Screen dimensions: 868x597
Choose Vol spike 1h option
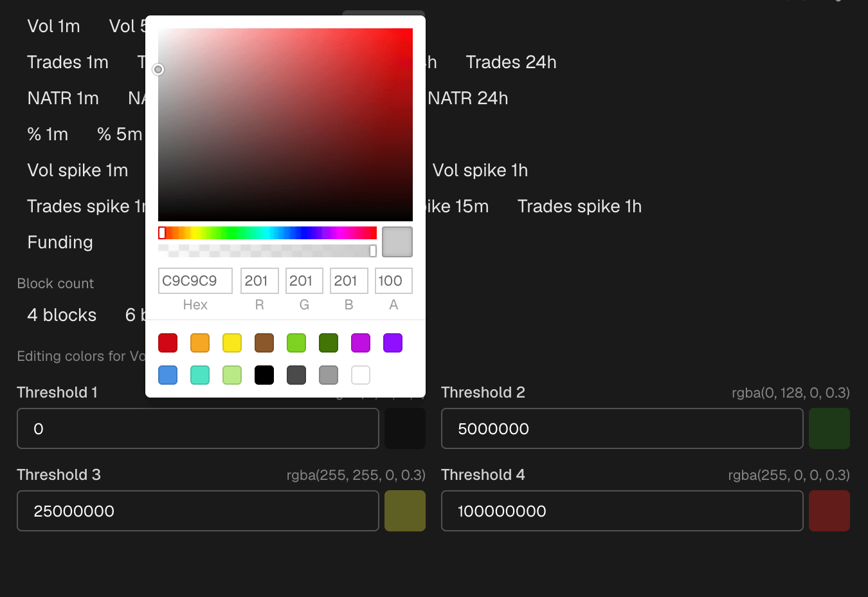480,170
